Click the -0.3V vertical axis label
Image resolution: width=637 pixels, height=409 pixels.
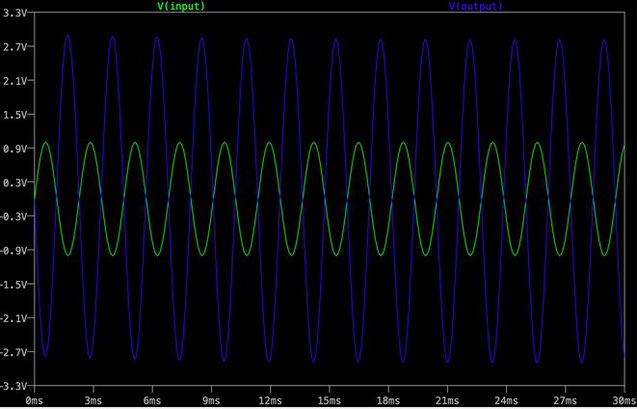click(14, 216)
